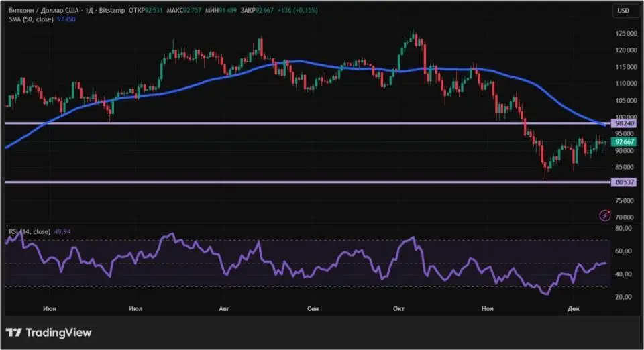This screenshot has width=644, height=350.
Task: Click the Авг label on time axis
Action: pos(224,308)
